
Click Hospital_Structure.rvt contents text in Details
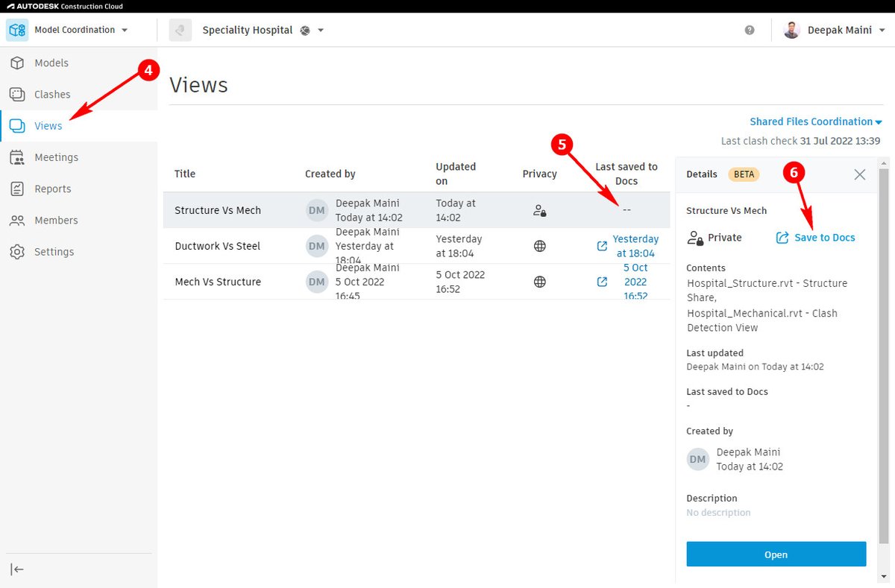pos(767,291)
